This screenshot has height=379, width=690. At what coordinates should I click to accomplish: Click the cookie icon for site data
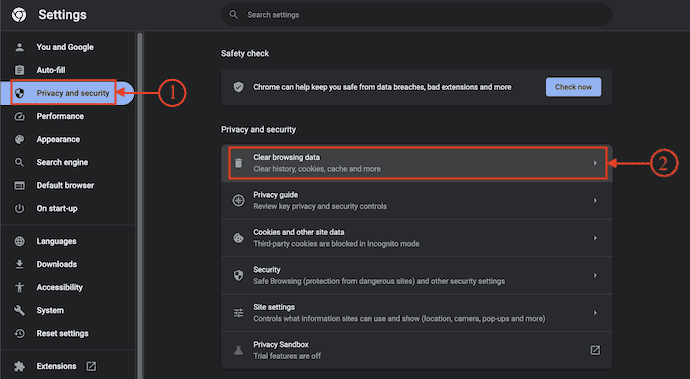(238, 238)
